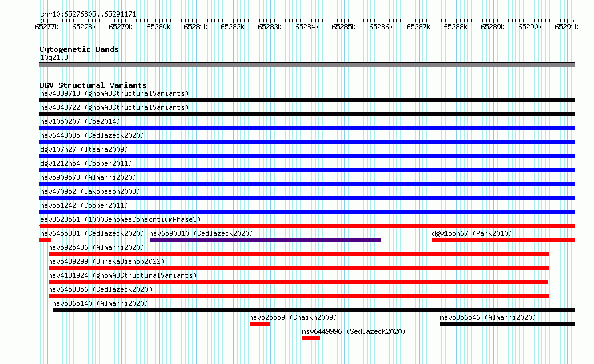Click the dgv155n67 (Park2010) label
The height and width of the screenshot is (364, 594).
tap(472, 233)
